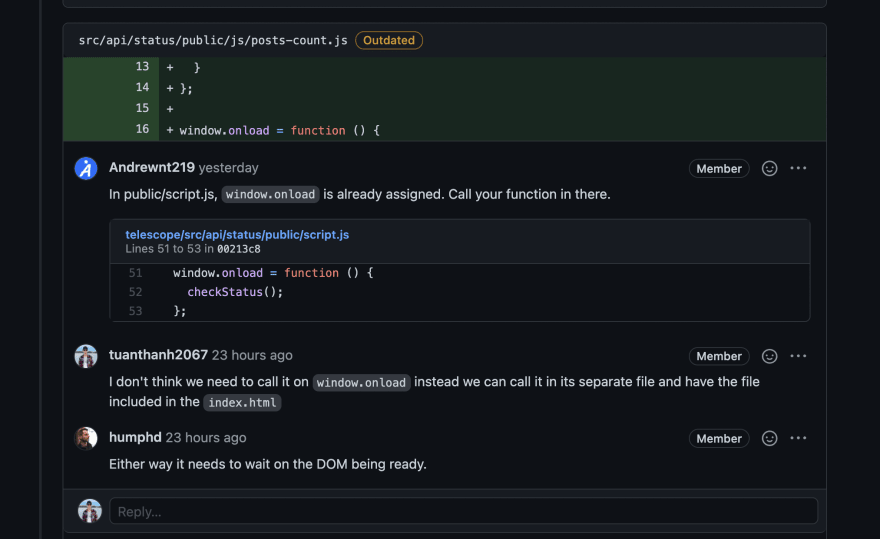880x539 pixels.
Task: Open options menu on humphd's comment
Action: tap(798, 438)
